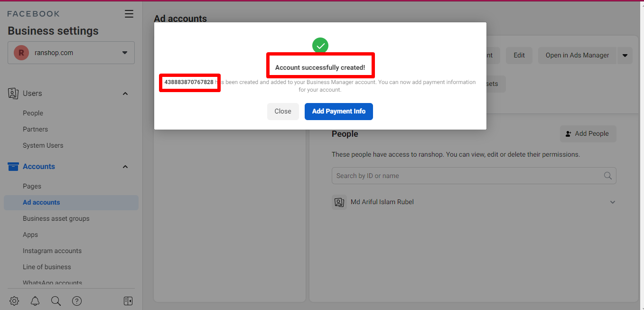Open Business asset groups
644x310 pixels.
tap(56, 218)
